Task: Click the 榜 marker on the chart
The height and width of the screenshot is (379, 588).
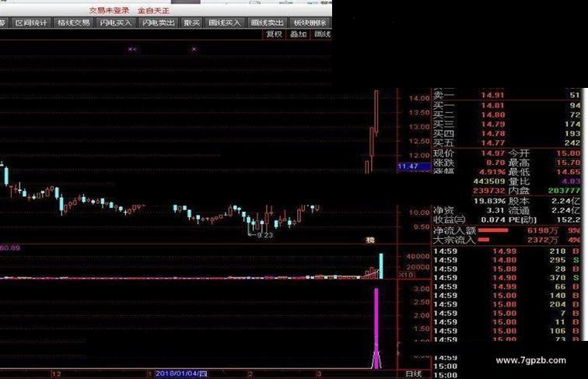Action: 370,240
